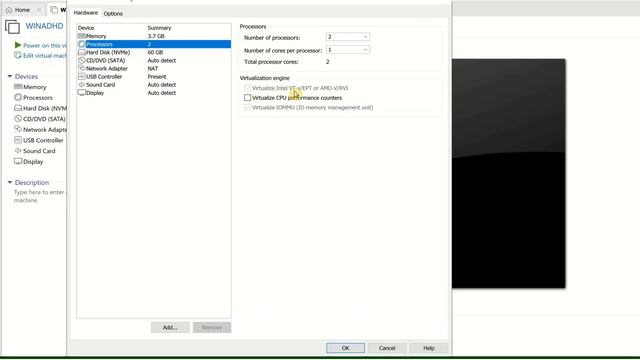The height and width of the screenshot is (360, 640).
Task: Click the Auto detect value for CD/DVD (SATA)
Action: 162,60
